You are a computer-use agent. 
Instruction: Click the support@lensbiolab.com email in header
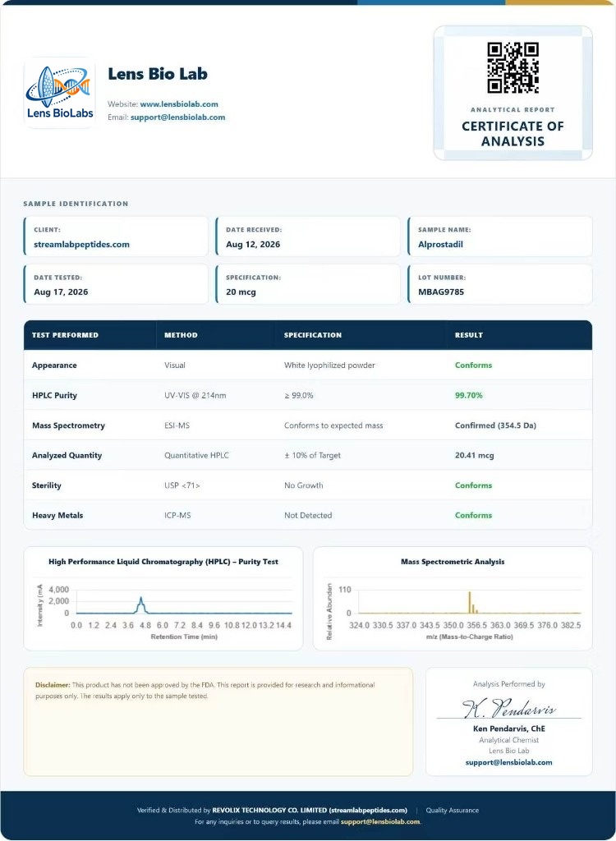(x=177, y=117)
